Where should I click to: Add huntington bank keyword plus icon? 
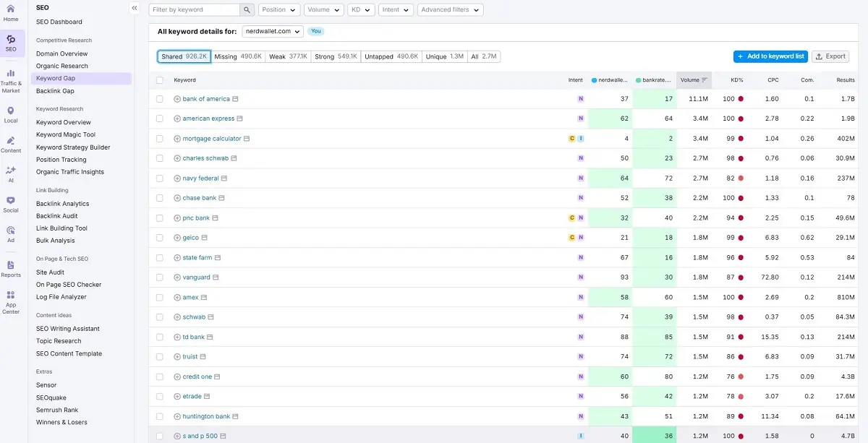click(177, 416)
